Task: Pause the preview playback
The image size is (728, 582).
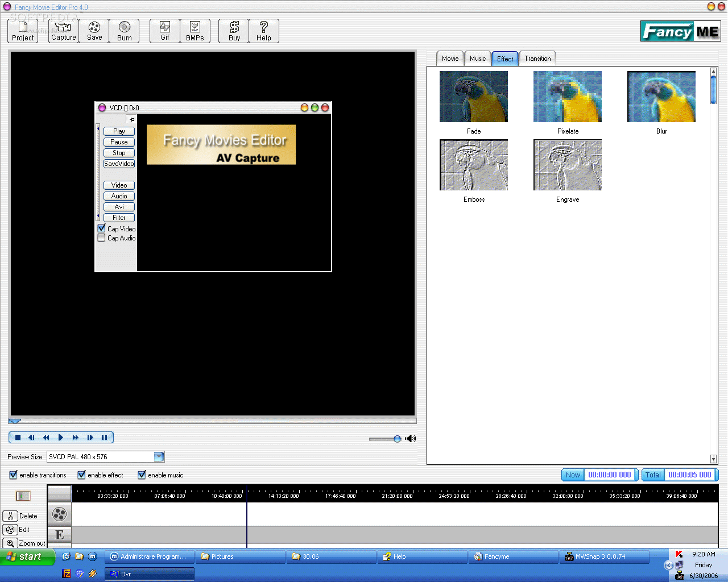Action: coord(104,437)
